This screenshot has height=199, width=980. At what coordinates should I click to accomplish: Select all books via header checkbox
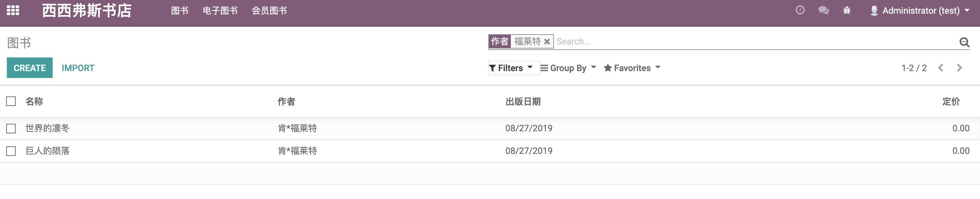(11, 102)
